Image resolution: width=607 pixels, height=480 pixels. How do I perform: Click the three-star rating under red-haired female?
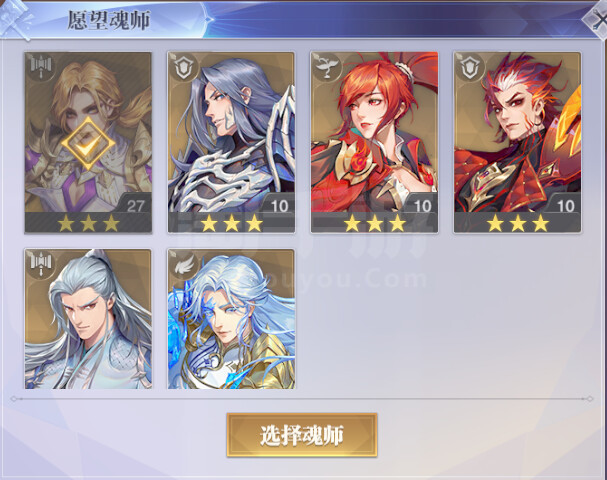point(374,223)
